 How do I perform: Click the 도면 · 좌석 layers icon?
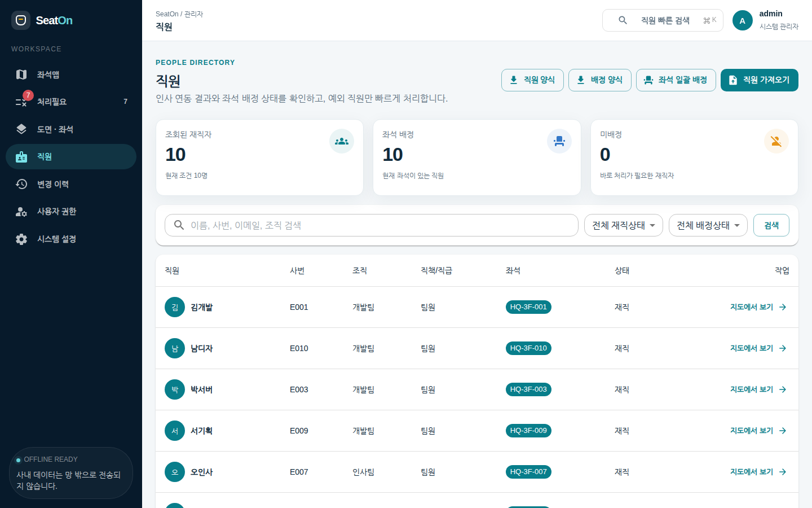(21, 129)
